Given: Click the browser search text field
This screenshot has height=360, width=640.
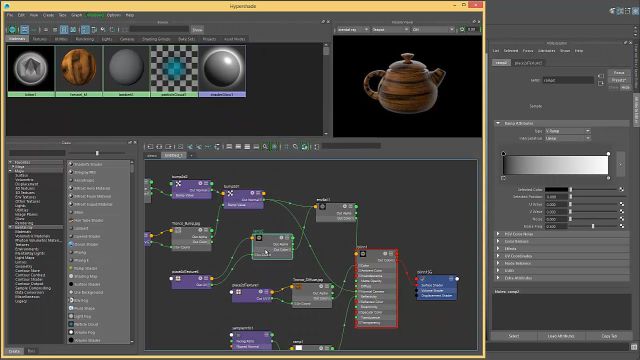Looking at the screenshot, I should [x=159, y=30].
